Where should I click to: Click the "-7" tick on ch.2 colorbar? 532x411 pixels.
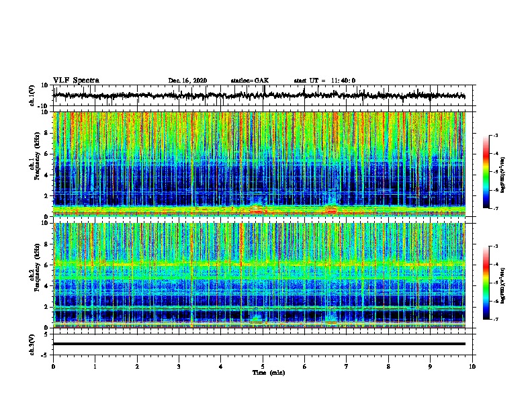(x=495, y=319)
